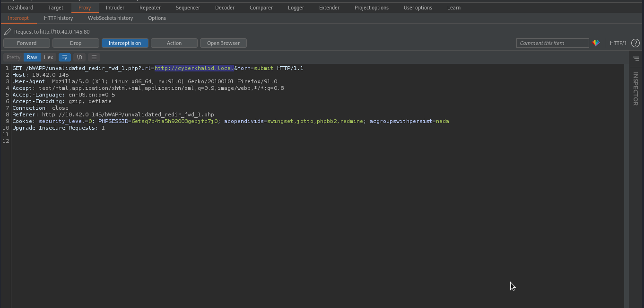
Task: Open the Learn tab
Action: 454,8
